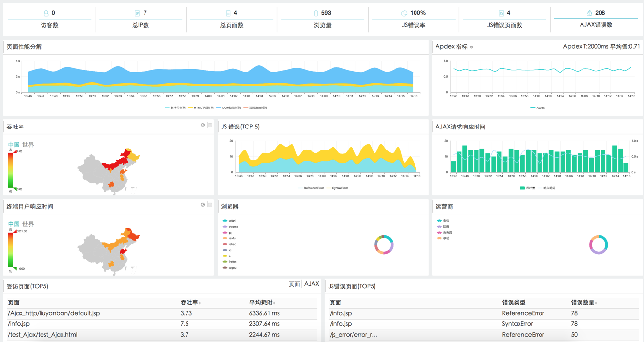This screenshot has width=644, height=342.
Task: Click the 6336.61 ms average time cell
Action: [264, 313]
